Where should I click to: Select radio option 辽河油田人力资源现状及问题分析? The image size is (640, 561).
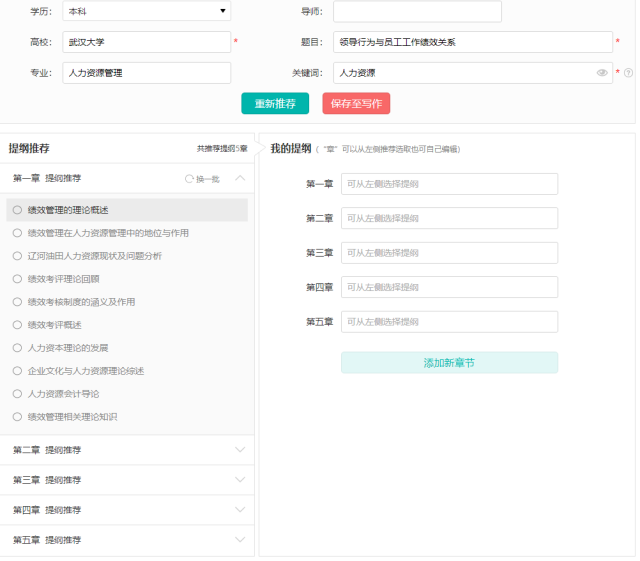coord(17,256)
